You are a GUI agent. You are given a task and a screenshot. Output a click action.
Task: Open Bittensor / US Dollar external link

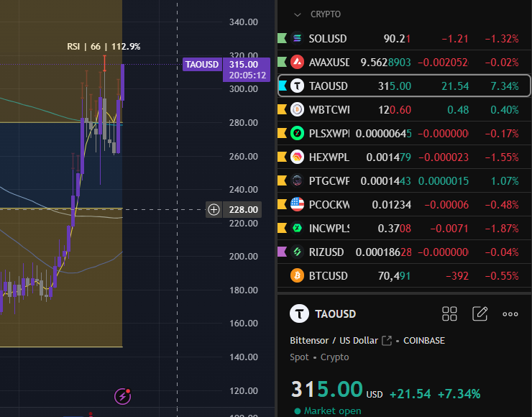(387, 340)
